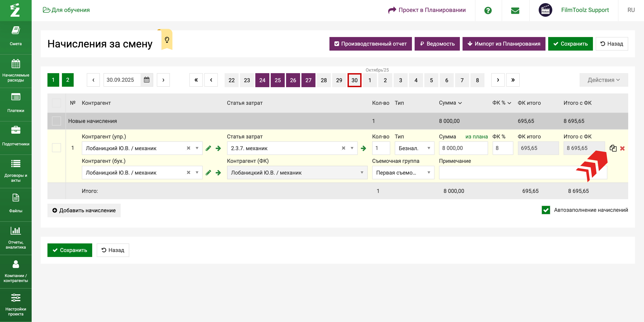The height and width of the screenshot is (322, 644).
Task: Open the calendar date picker icon
Action: [146, 80]
